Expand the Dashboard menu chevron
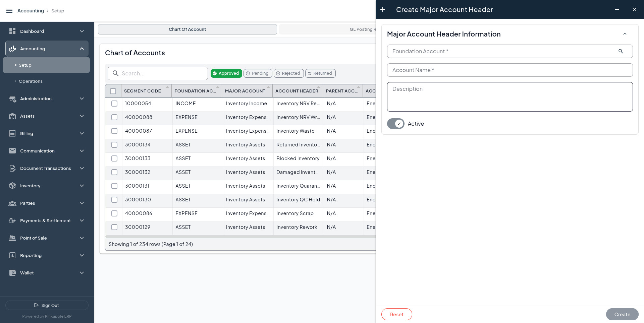This screenshot has height=323, width=644. tap(82, 31)
